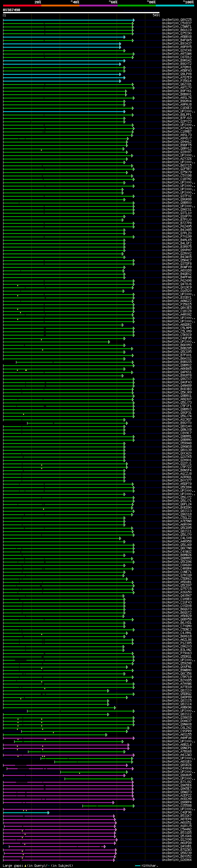Click UniRef100_Q8RV12 label
The image size is (197, 868).
point(177,149)
